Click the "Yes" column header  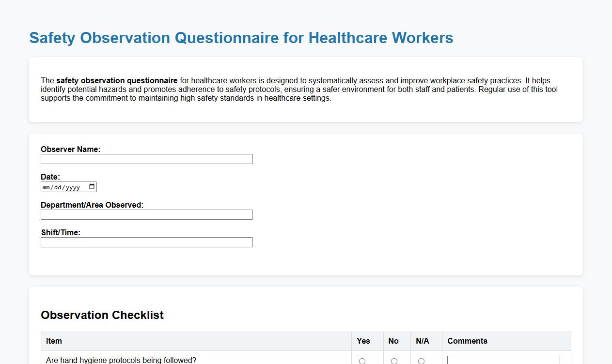pos(363,341)
